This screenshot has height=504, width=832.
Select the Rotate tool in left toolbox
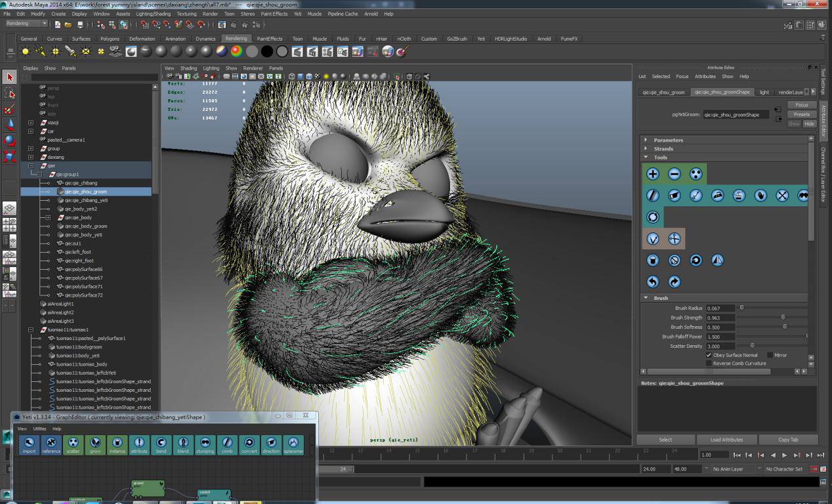pos(9,140)
